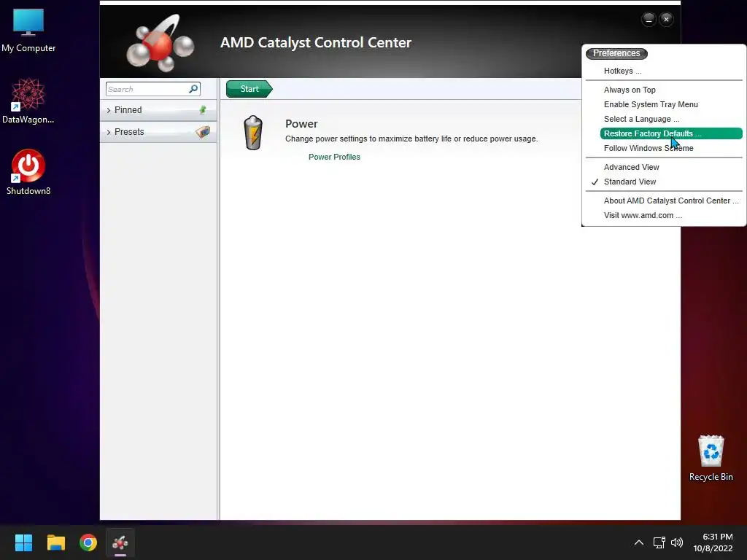Viewport: 747px width, 560px height.
Task: Click the Presets icon
Action: point(203,132)
